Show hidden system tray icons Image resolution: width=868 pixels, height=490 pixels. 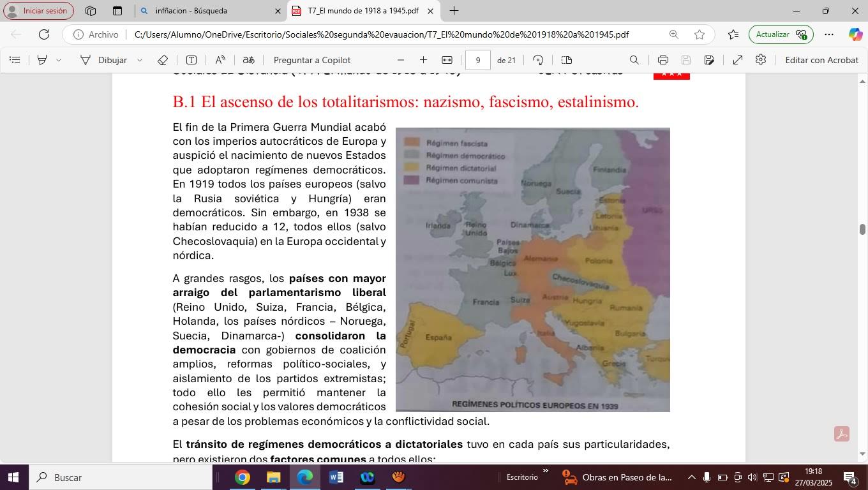(691, 477)
